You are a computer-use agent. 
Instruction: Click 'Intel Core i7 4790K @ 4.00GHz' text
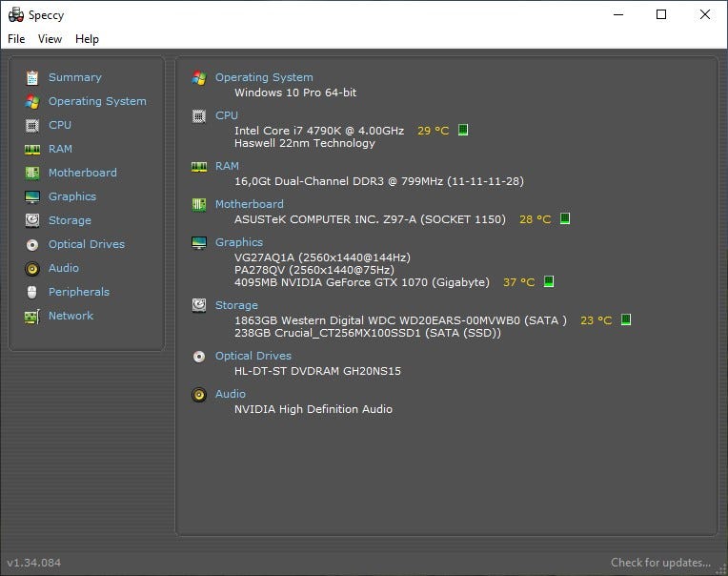coord(319,131)
